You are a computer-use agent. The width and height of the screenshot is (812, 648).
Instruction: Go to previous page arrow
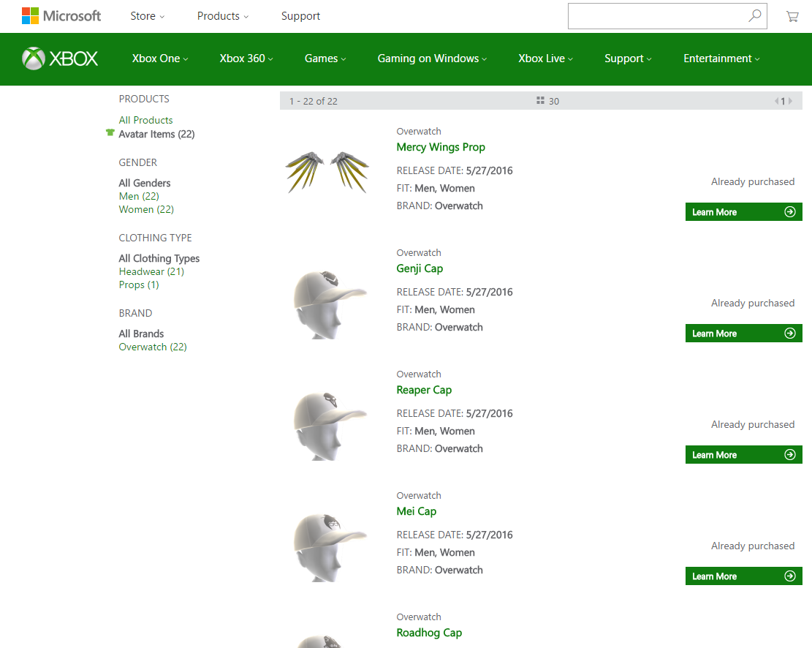(776, 101)
